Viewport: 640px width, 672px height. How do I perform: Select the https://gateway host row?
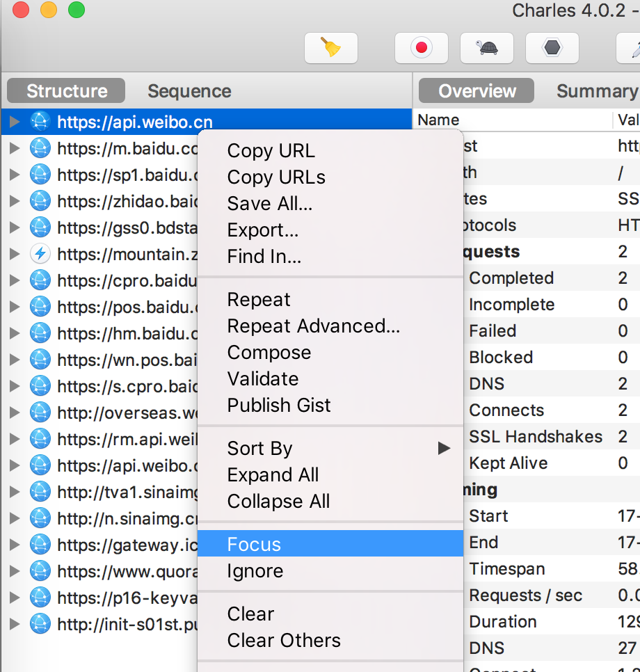[99, 544]
